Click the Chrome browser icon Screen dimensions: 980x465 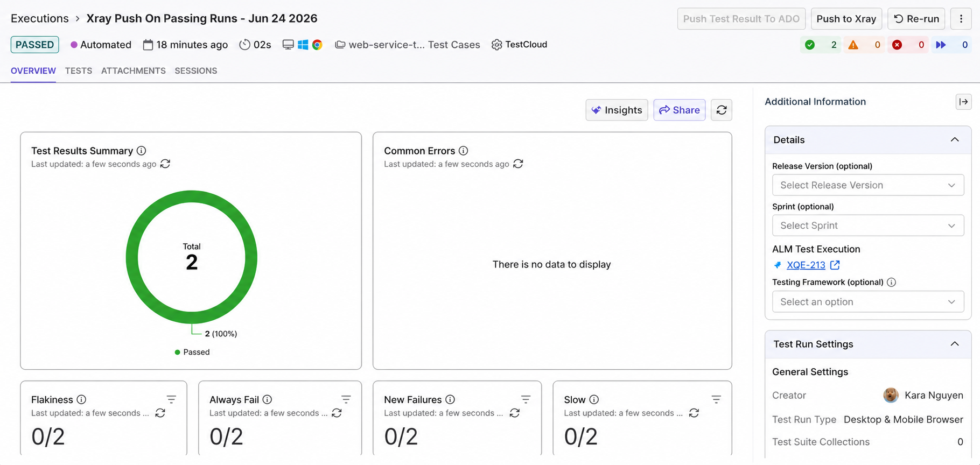click(x=317, y=45)
